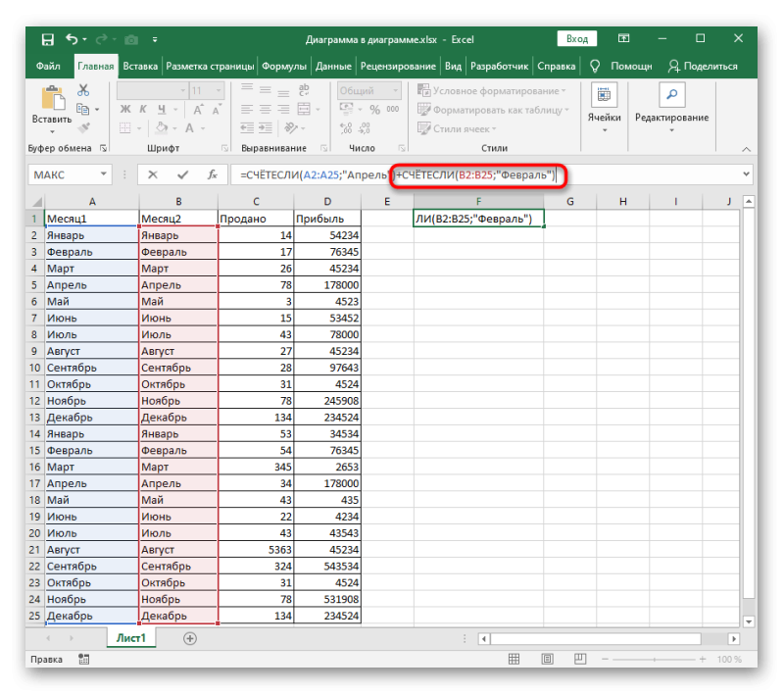Click the confirm checkmark formula button
The image size is (784, 694).
point(182,174)
